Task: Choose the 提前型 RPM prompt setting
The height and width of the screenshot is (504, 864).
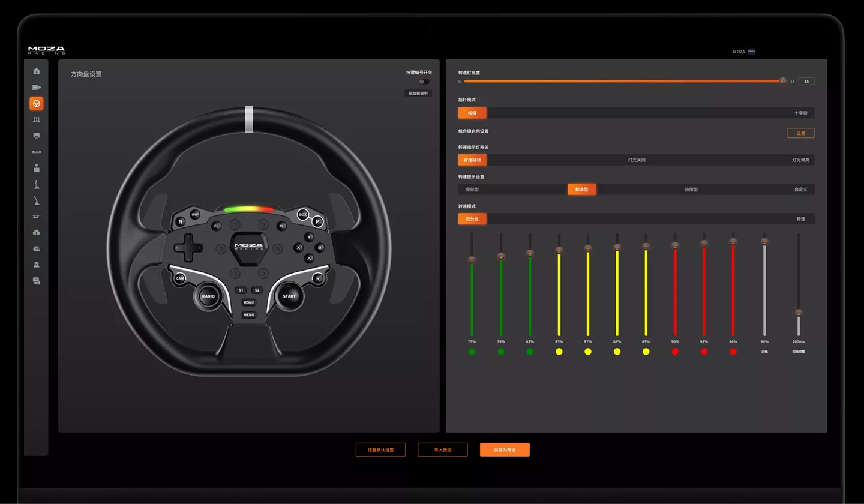Action: coord(472,190)
